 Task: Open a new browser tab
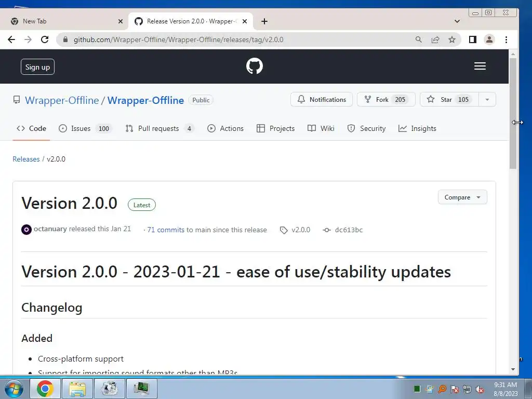[x=264, y=21]
